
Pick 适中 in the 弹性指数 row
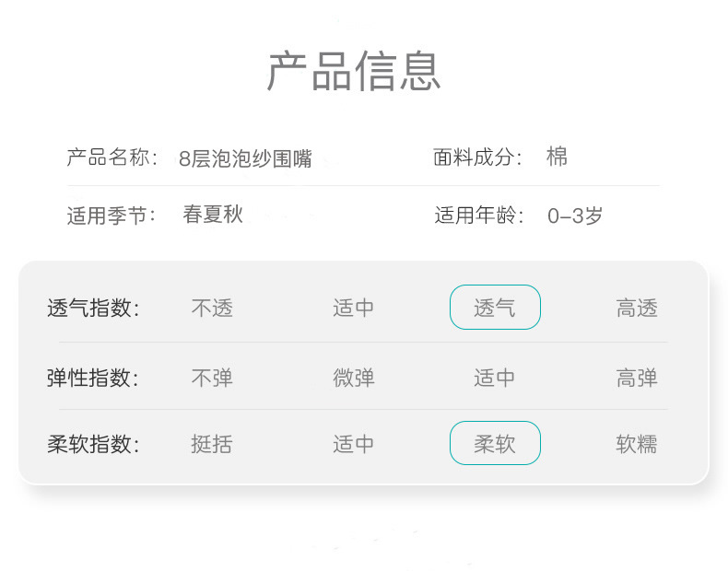[495, 378]
